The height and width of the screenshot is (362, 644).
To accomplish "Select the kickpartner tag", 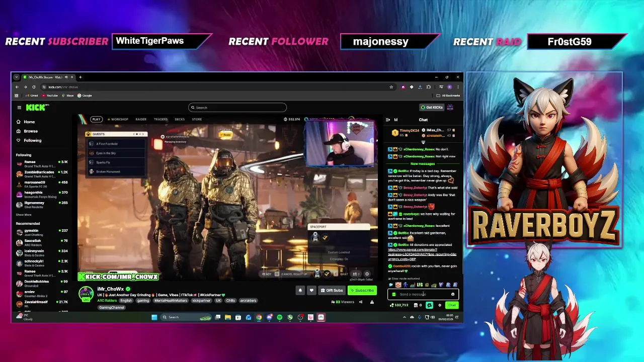I will [201, 301].
